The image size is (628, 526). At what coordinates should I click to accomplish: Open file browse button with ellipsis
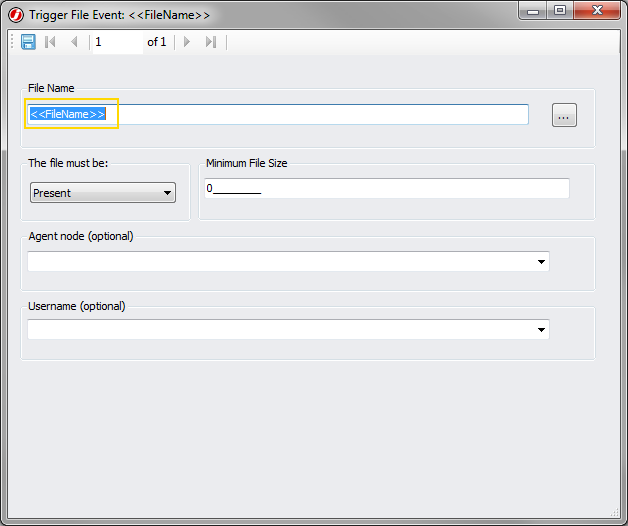(x=564, y=115)
